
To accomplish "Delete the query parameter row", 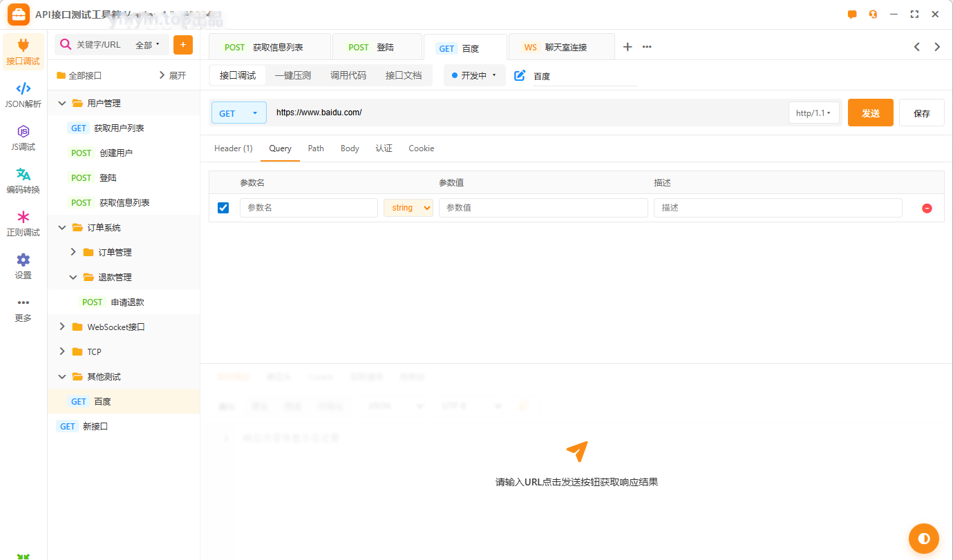I will [x=927, y=208].
